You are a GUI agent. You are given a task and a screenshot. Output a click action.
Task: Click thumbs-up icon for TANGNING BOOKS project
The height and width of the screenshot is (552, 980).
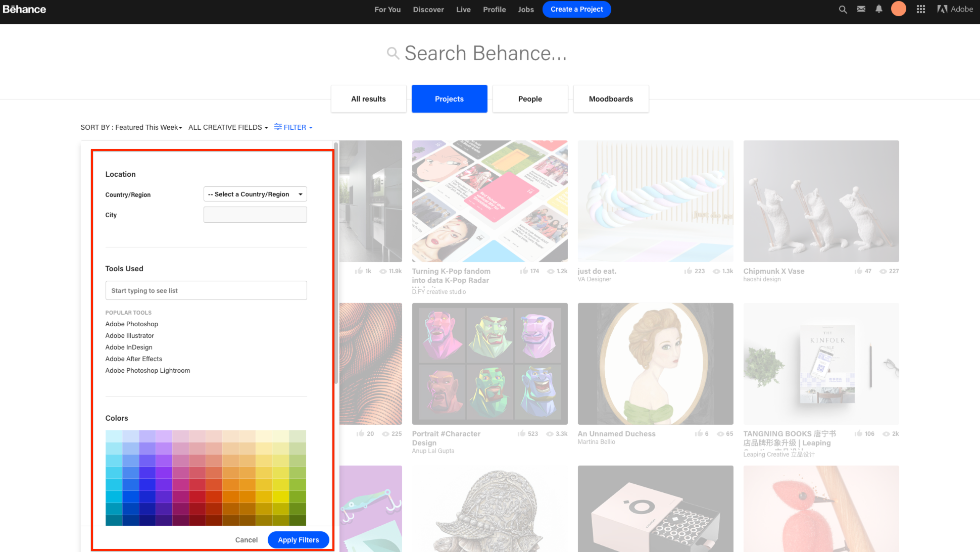[x=858, y=434]
